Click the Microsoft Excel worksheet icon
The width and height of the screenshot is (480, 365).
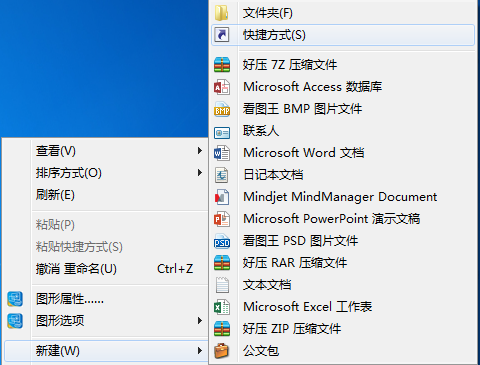[x=222, y=307]
